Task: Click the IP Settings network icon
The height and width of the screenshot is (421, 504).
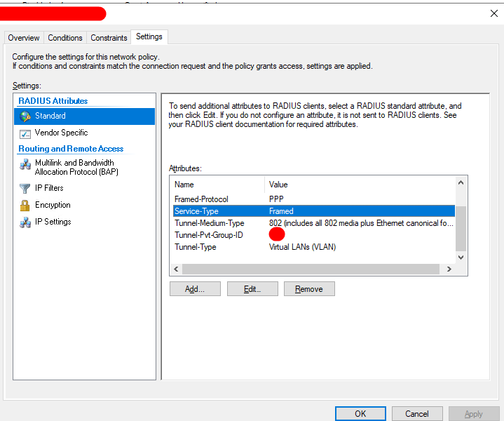Action: point(25,222)
